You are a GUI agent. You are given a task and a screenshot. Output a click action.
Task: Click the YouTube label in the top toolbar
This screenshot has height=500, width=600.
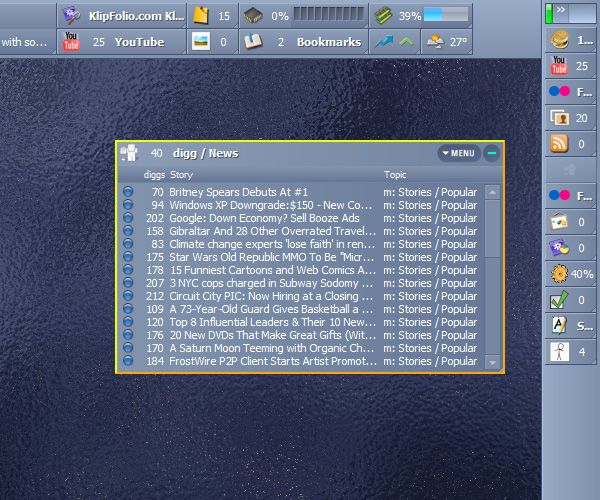pyautogui.click(x=140, y=42)
